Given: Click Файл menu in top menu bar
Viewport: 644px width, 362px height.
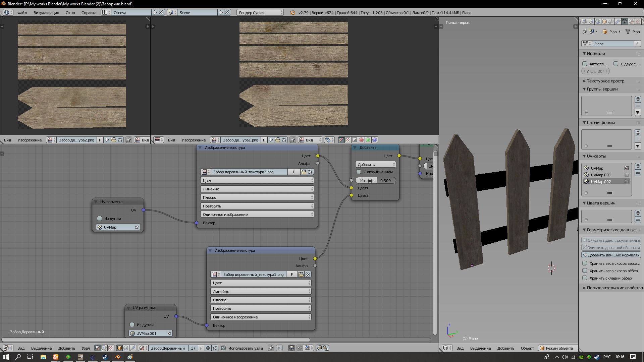Looking at the screenshot, I should pyautogui.click(x=22, y=12).
